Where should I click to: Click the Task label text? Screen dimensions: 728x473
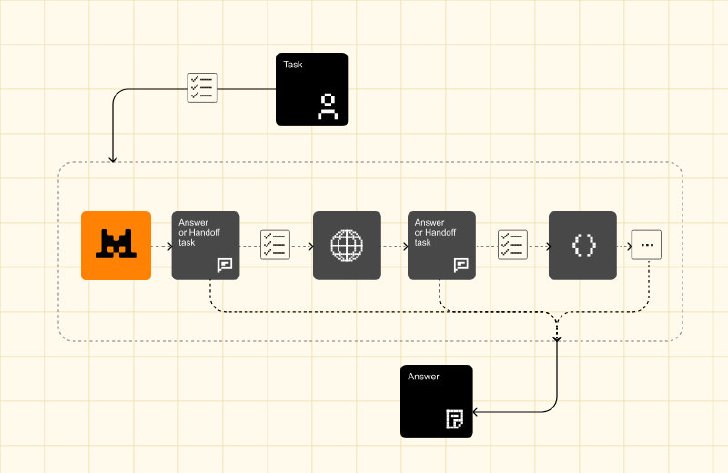tap(293, 65)
